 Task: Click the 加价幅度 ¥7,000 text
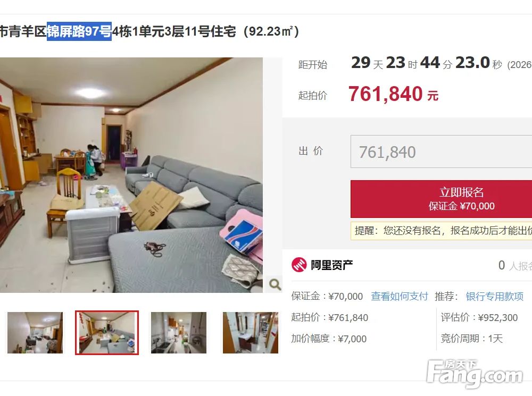click(x=329, y=339)
